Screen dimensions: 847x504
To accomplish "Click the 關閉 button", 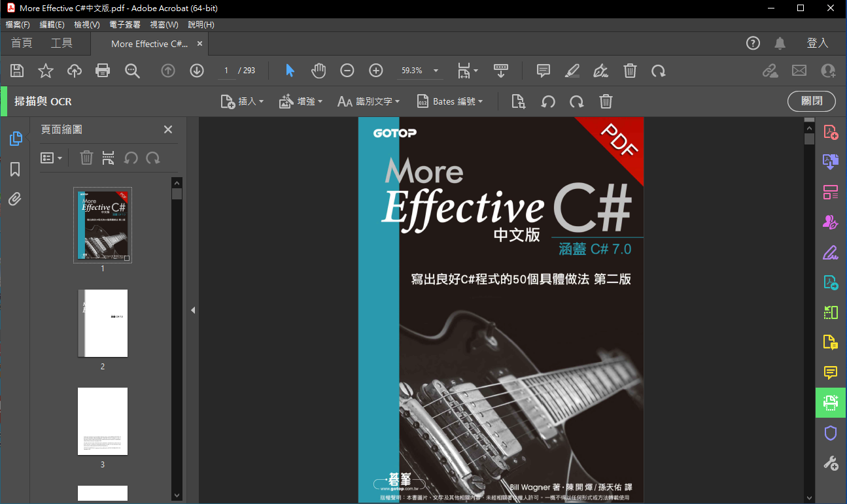I will [811, 101].
